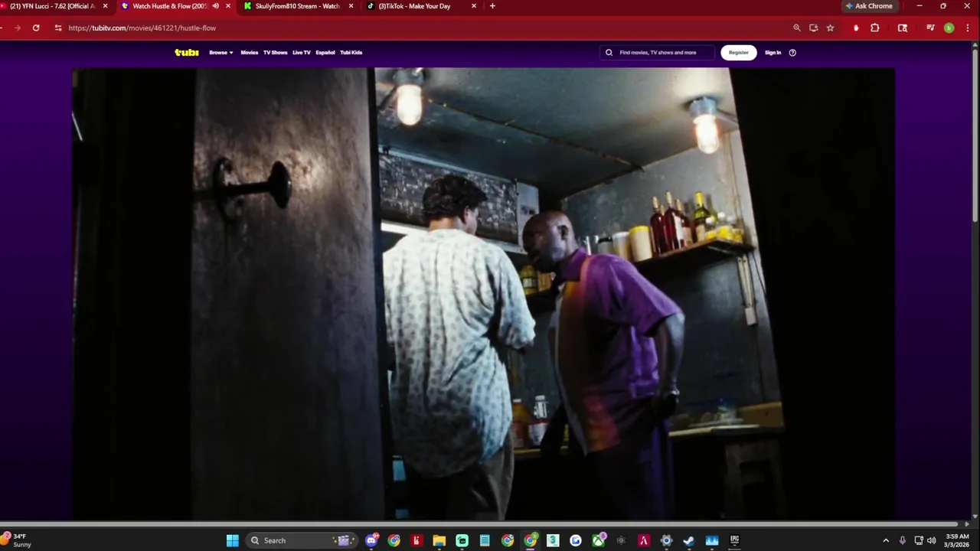Open the weather widget showing 34°F Sunny

pyautogui.click(x=18, y=540)
